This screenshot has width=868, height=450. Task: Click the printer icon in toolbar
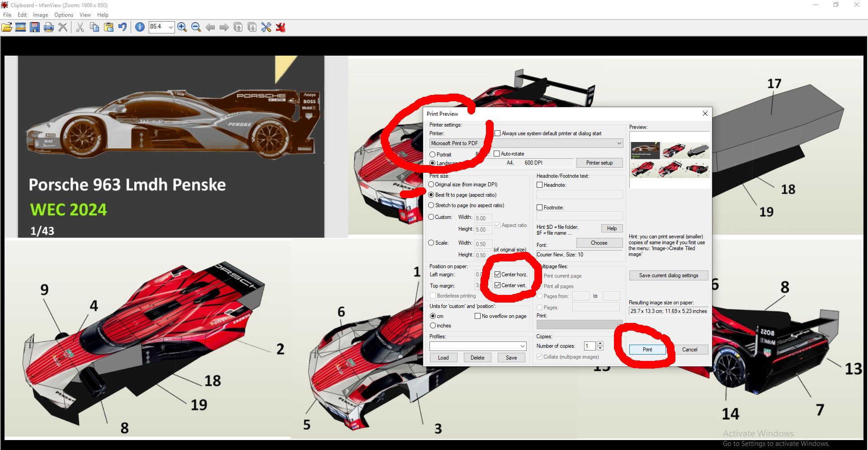(49, 27)
